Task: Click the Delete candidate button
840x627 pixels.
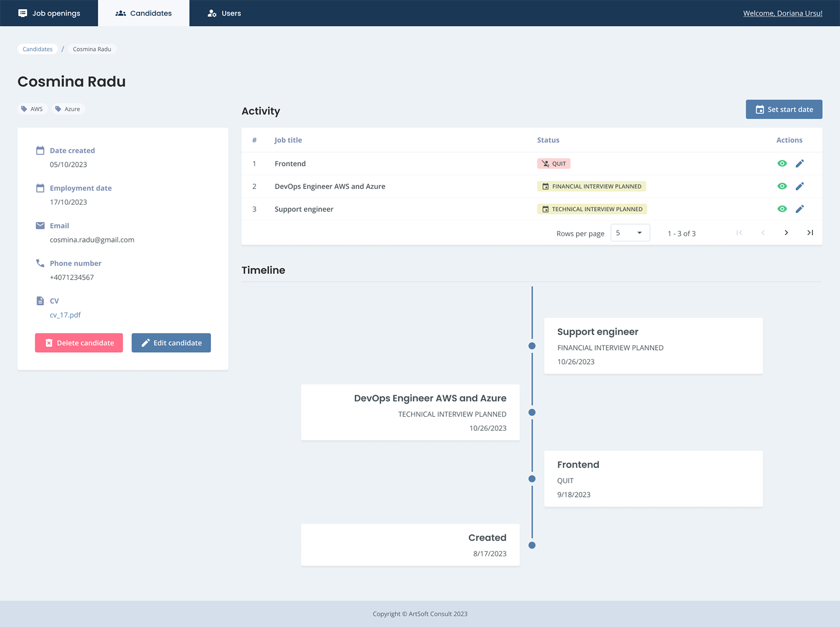Action: click(79, 343)
